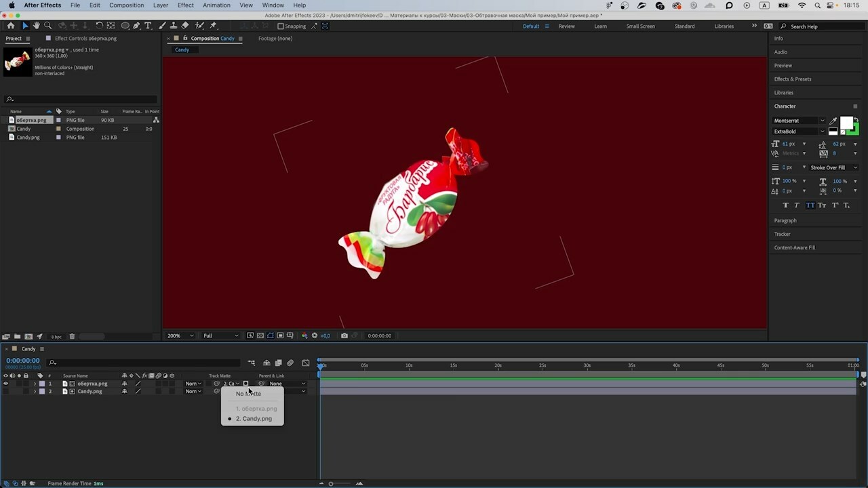Select the Type text tool
This screenshot has width=868, height=488.
pyautogui.click(x=148, y=26)
